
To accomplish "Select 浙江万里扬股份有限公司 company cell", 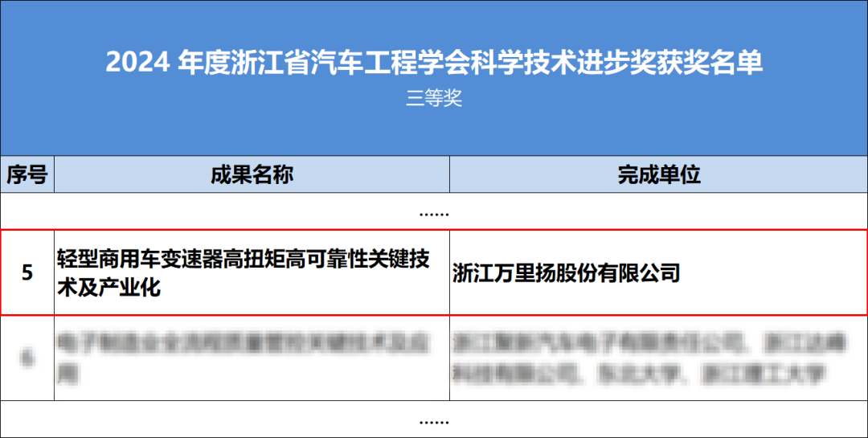I will click(567, 273).
